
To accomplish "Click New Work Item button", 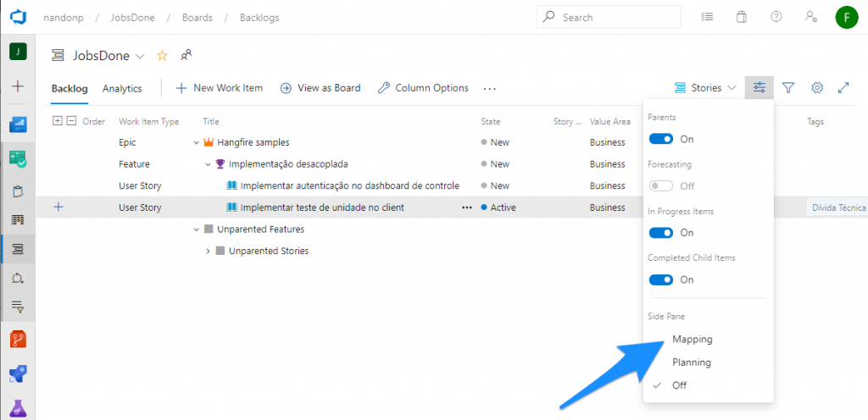I will click(220, 88).
